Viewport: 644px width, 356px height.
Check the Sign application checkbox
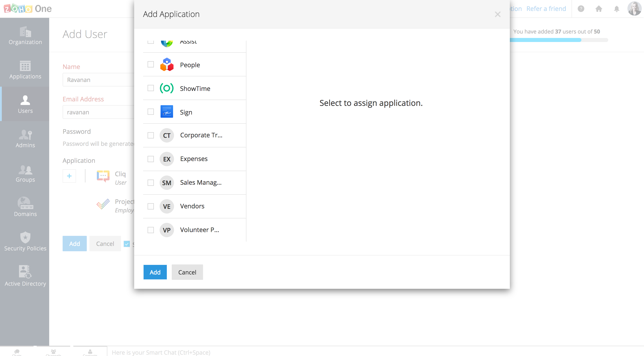[x=150, y=112]
